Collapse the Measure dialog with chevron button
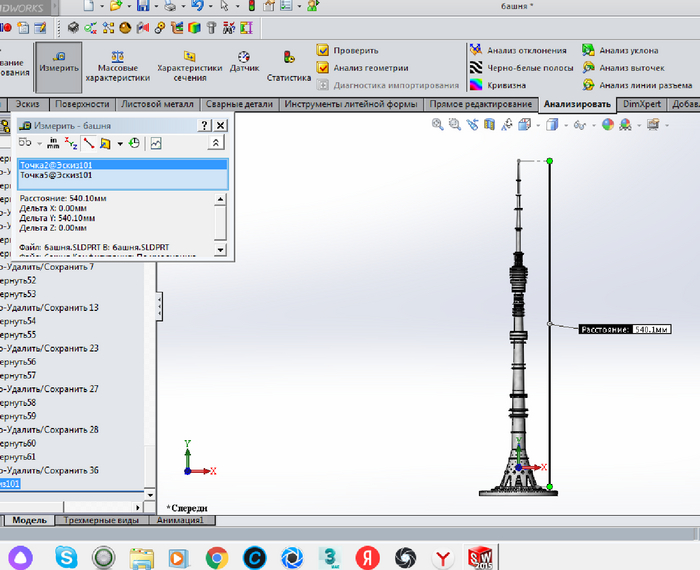The width and height of the screenshot is (700, 570). 218,144
